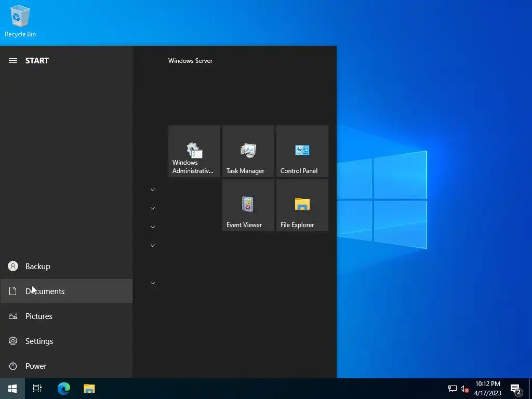Image resolution: width=532 pixels, height=399 pixels.
Task: Launch Microsoft Edge from the taskbar
Action: (x=64, y=389)
